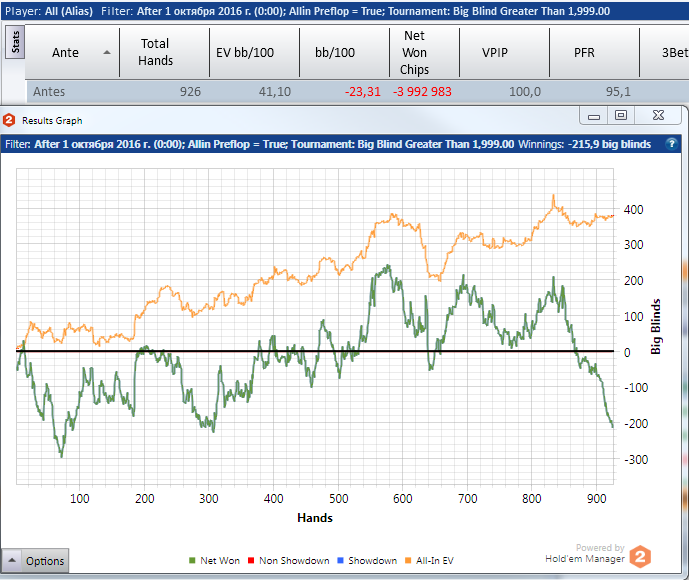689x580 pixels.
Task: Click the Results Graph filter description bar
Action: tap(341, 144)
